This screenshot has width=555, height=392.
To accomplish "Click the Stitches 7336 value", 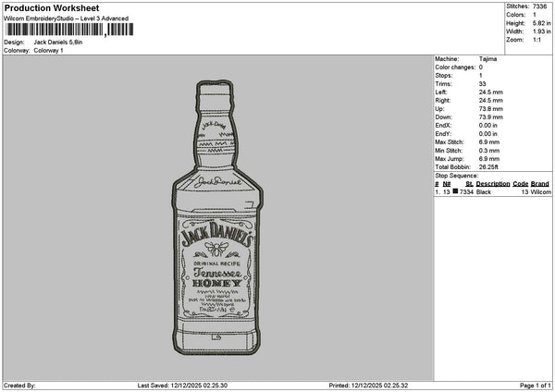I will point(539,6).
